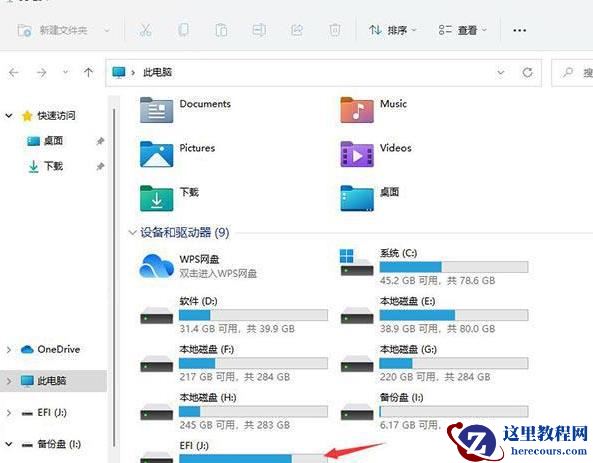Select the 本地磁盘 (F:) drive icon
593x463 pixels.
157,363
